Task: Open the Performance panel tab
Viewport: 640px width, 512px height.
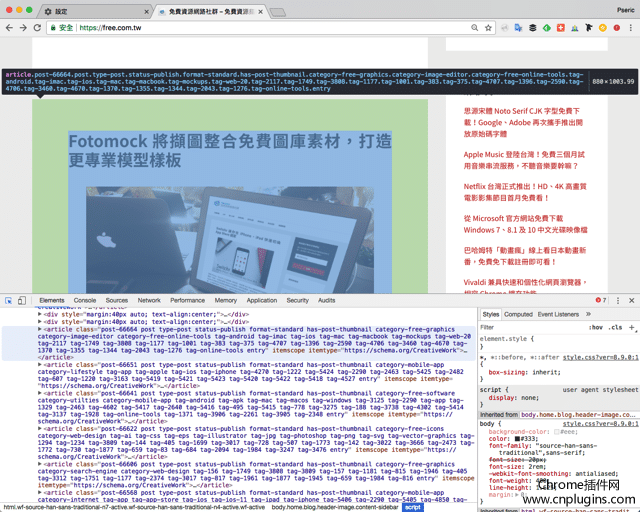Action: click(187, 300)
